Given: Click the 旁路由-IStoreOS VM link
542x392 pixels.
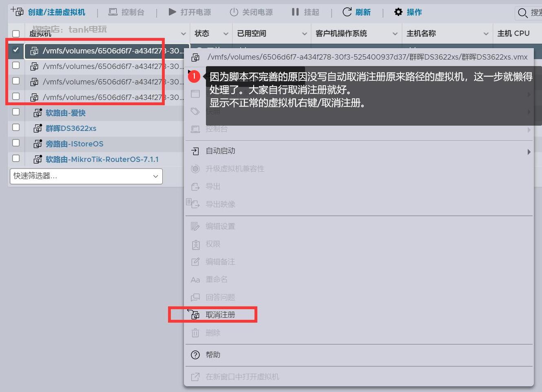Looking at the screenshot, I should point(75,144).
